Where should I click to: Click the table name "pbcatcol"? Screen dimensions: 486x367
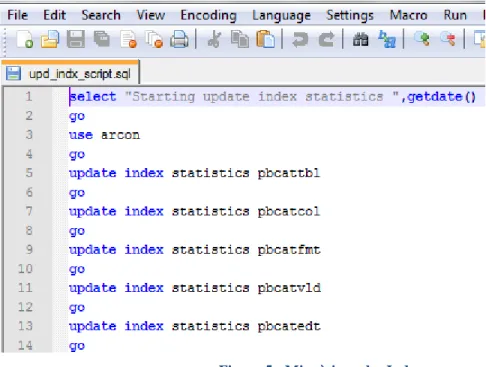[289, 212]
